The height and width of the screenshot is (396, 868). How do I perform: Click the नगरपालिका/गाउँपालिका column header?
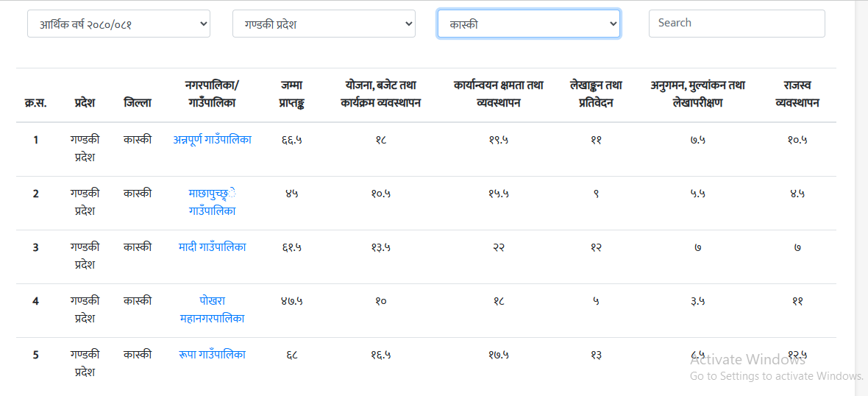click(x=213, y=94)
